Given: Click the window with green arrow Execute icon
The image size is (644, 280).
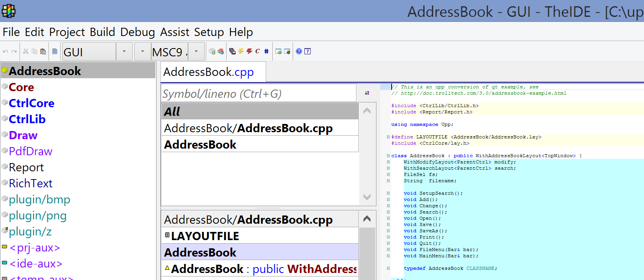Looking at the screenshot, I should (279, 51).
